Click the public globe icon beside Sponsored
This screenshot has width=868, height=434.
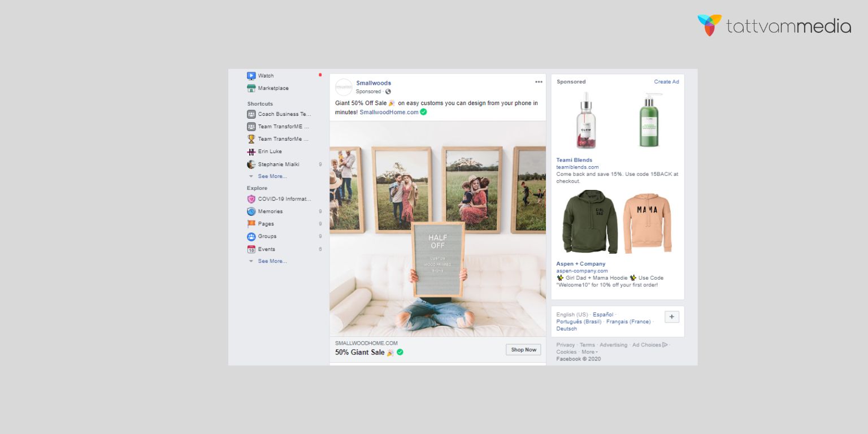(388, 92)
